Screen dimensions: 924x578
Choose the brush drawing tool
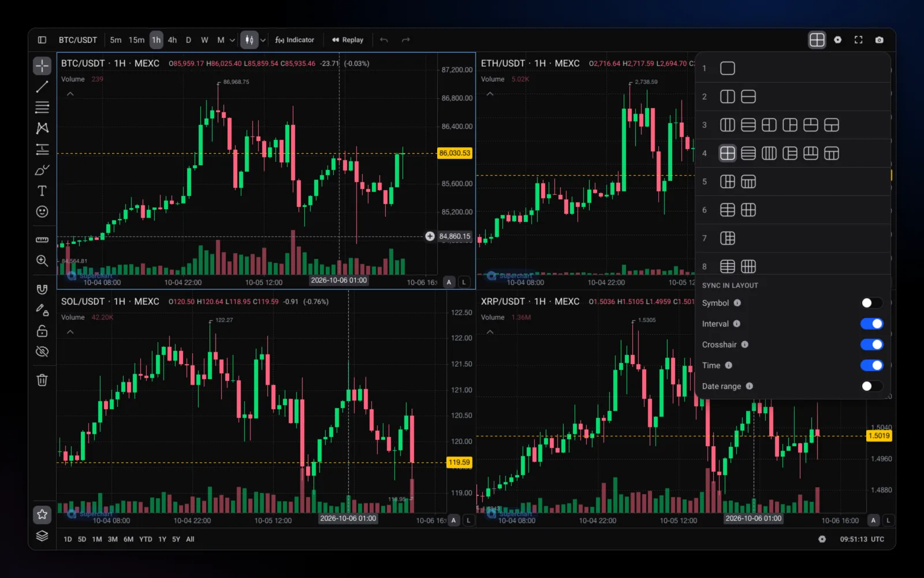[42, 170]
